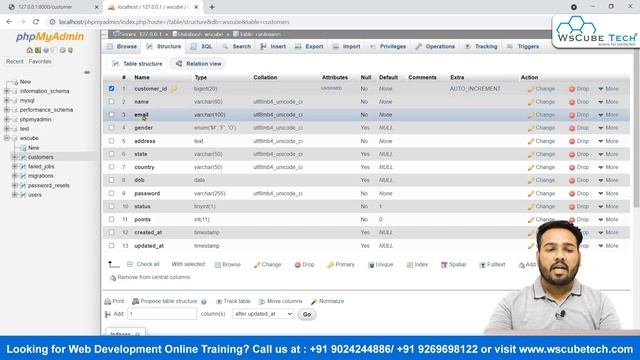Click Track table link
Image resolution: width=640 pixels, height=360 pixels.
click(x=233, y=301)
